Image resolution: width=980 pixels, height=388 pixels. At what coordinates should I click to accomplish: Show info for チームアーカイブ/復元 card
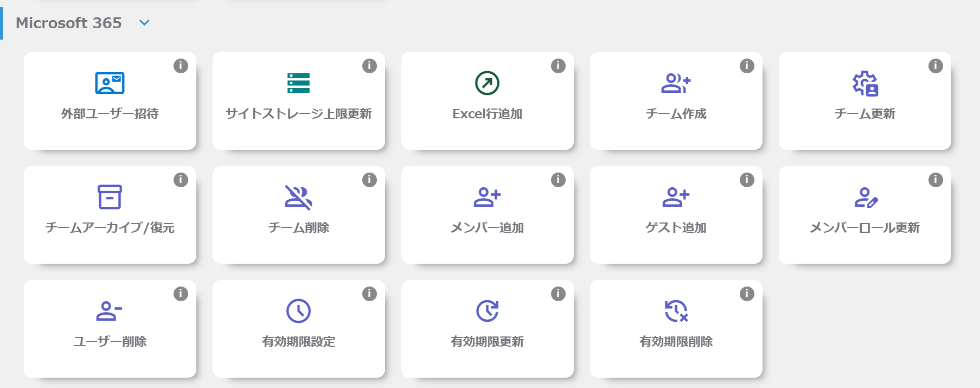(181, 180)
